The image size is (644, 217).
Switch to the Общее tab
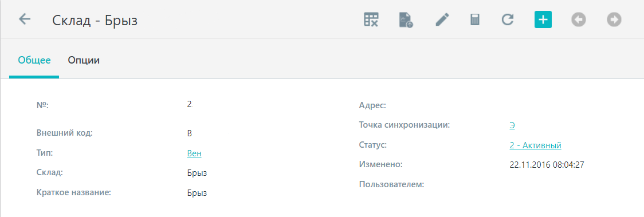[34, 60]
